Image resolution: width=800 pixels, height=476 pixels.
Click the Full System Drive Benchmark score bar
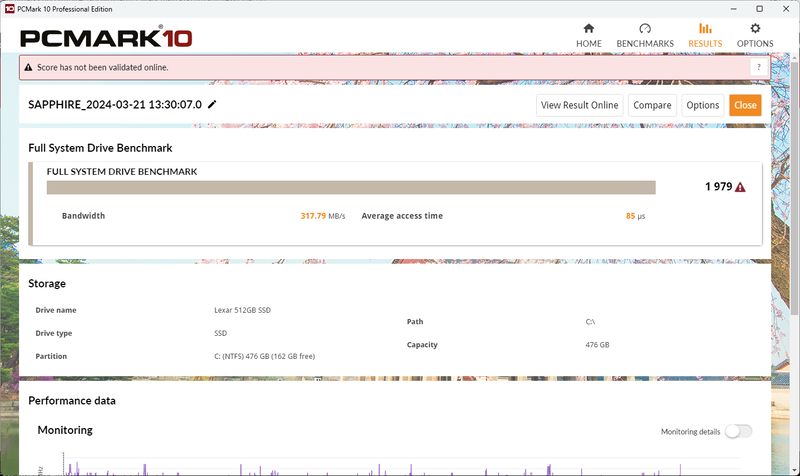351,187
